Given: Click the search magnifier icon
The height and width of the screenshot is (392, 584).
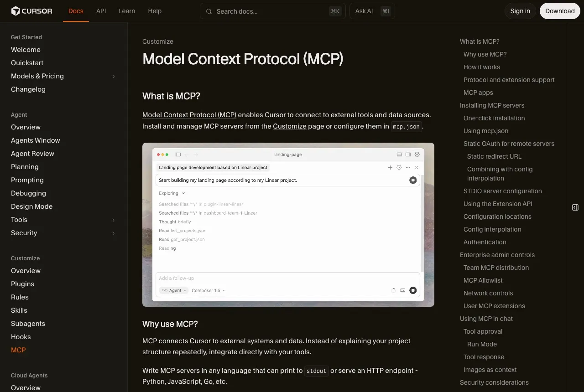Looking at the screenshot, I should (x=209, y=11).
